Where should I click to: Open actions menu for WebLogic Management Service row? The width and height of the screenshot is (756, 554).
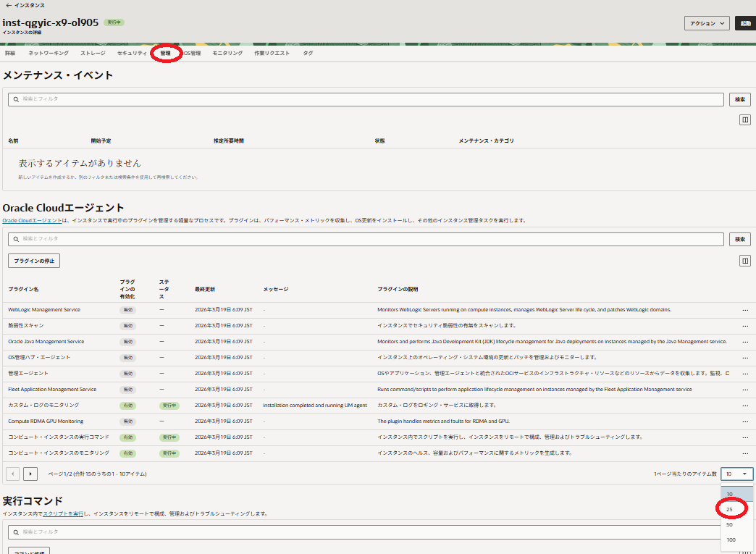point(744,310)
